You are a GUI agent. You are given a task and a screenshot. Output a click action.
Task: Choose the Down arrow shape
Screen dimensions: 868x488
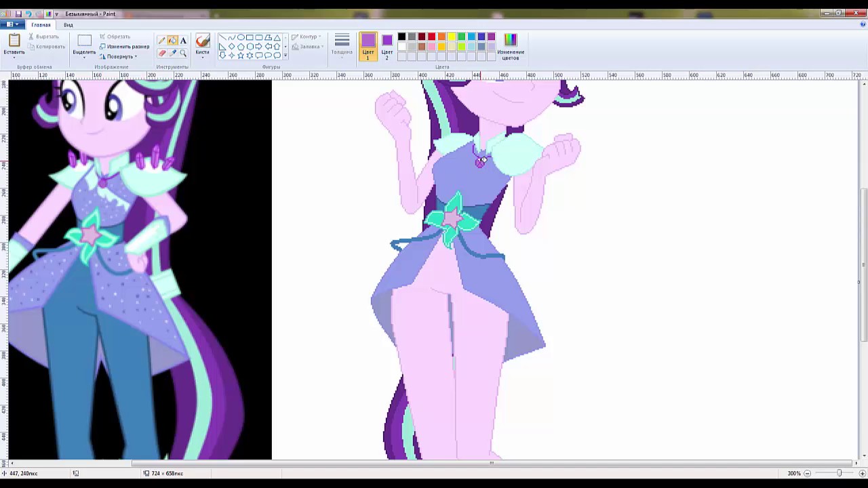pyautogui.click(x=222, y=55)
